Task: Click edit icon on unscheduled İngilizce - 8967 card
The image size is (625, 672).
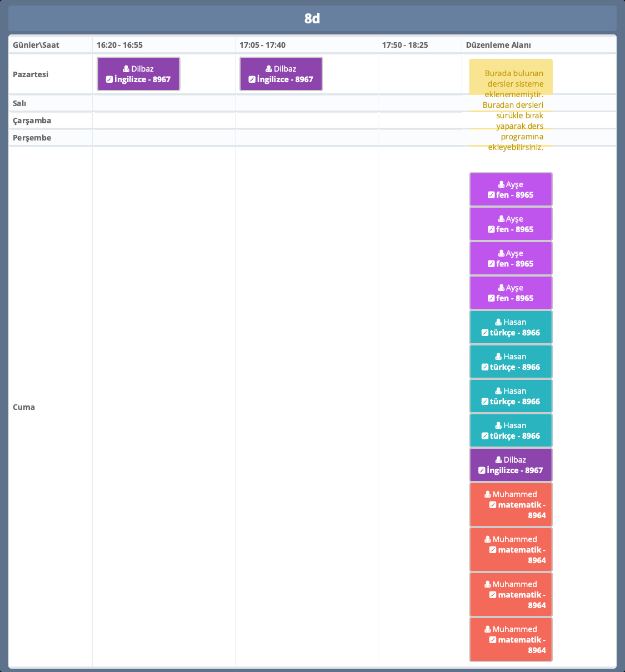Action: point(482,470)
